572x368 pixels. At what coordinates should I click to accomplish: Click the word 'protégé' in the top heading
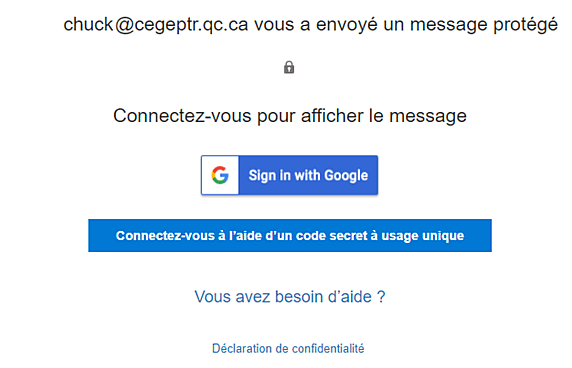point(525,25)
